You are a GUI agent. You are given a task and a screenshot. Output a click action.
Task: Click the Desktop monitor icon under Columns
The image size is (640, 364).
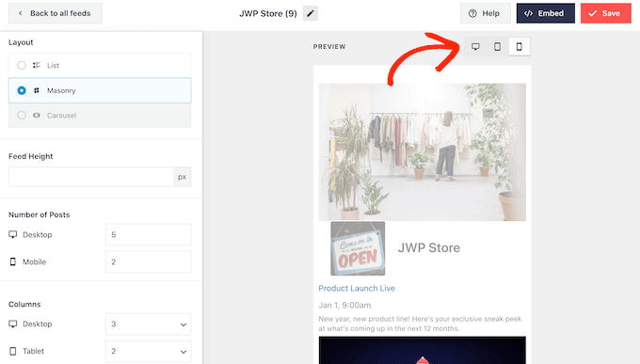(13, 324)
